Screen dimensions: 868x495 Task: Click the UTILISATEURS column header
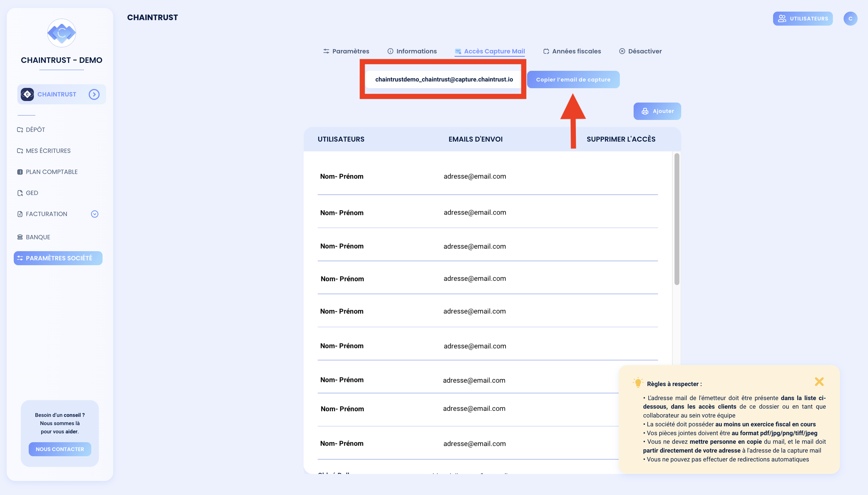tap(341, 139)
